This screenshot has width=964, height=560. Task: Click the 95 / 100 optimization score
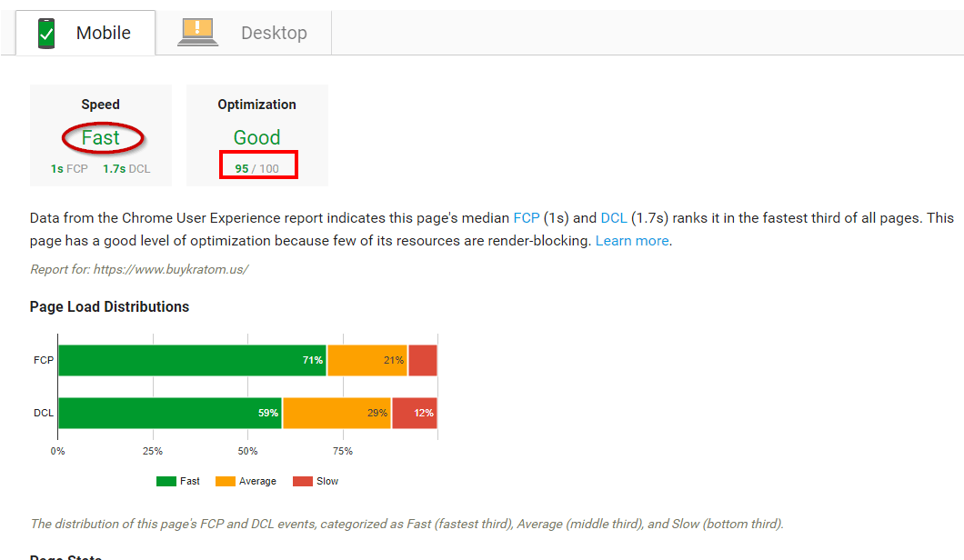(x=256, y=168)
